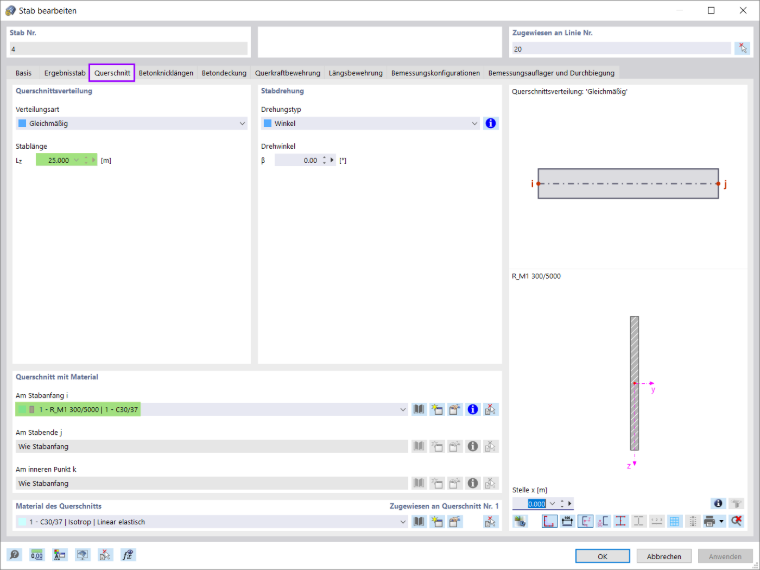Expand the Material des Querschnitts dropdown
Image resolution: width=760 pixels, height=570 pixels.
pos(403,522)
